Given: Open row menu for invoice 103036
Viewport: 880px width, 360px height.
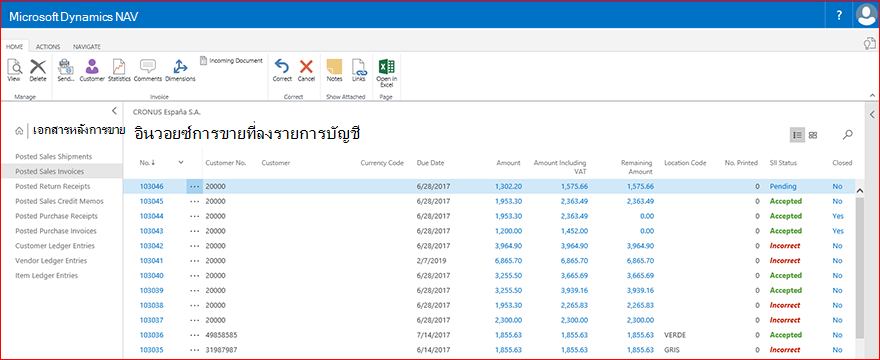Looking at the screenshot, I should (195, 335).
